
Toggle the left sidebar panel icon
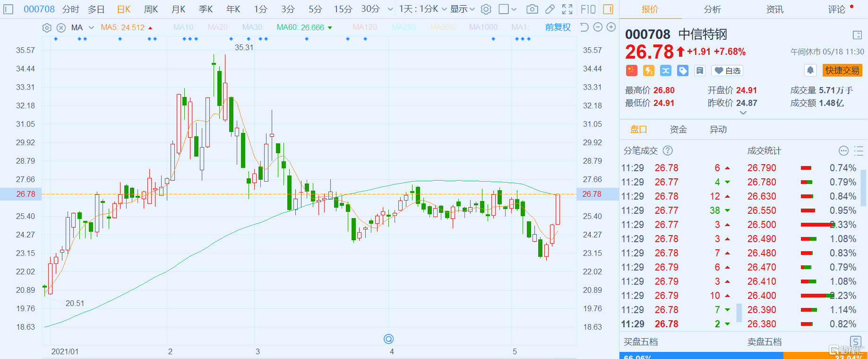pos(9,9)
